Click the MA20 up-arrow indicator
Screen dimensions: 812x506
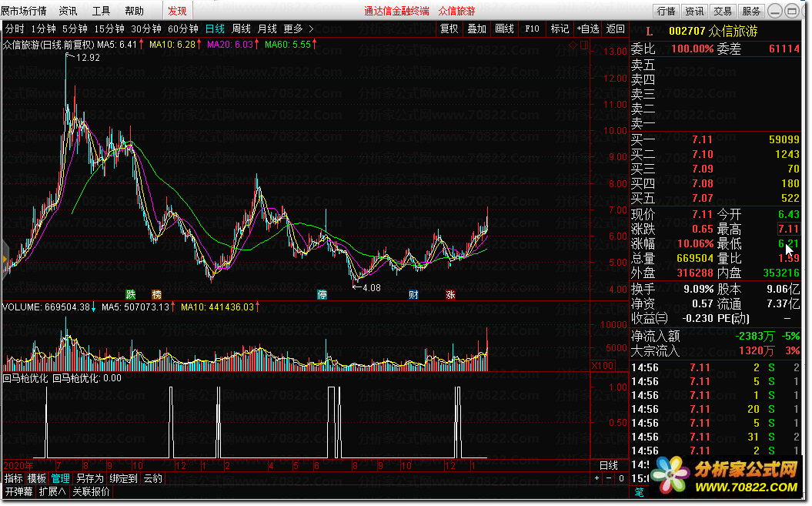pos(256,45)
